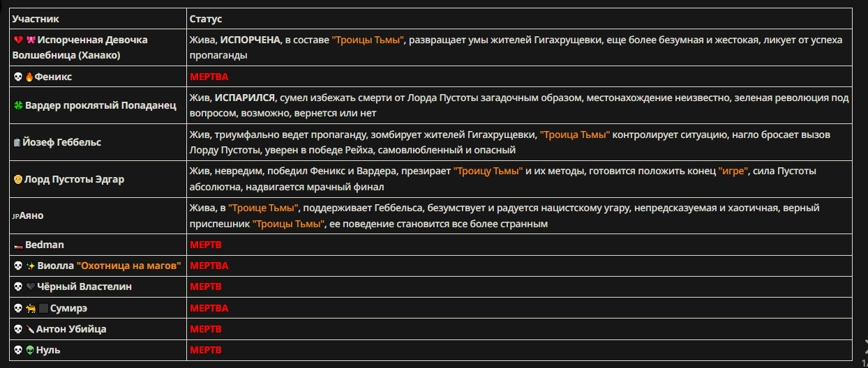Click the cat emoji in the Сумирэ row

point(31,308)
